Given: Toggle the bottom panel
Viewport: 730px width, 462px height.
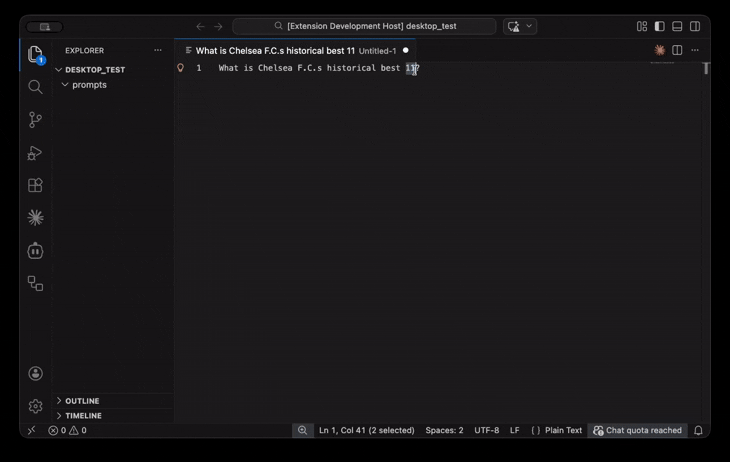Looking at the screenshot, I should point(677,26).
